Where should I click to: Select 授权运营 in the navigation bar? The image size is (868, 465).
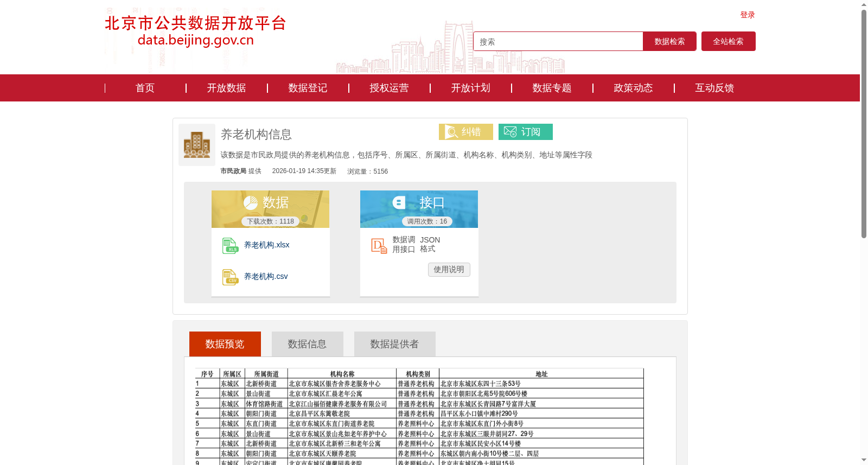(x=389, y=88)
